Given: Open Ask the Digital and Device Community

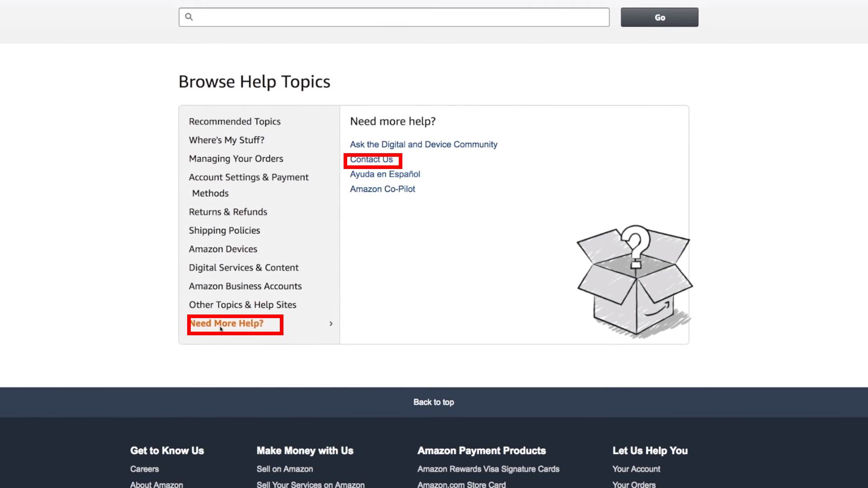Looking at the screenshot, I should [x=423, y=145].
